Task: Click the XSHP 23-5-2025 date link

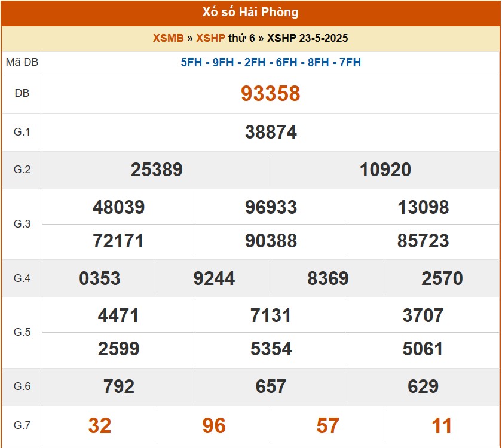Action: (x=308, y=38)
